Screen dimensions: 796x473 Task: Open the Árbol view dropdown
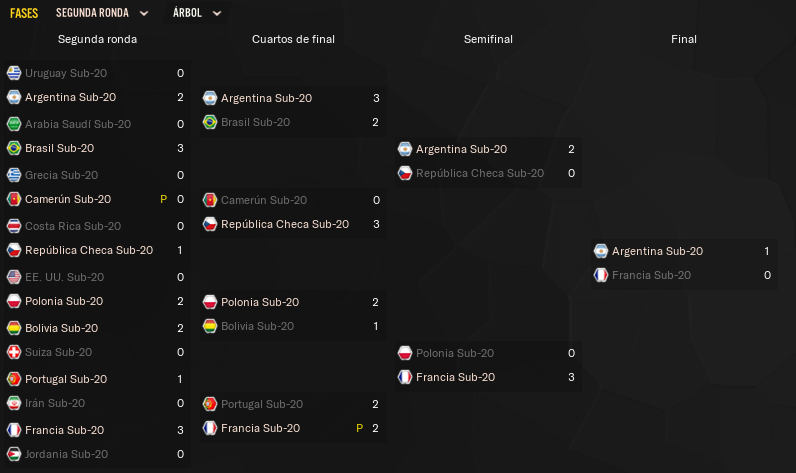tap(196, 13)
